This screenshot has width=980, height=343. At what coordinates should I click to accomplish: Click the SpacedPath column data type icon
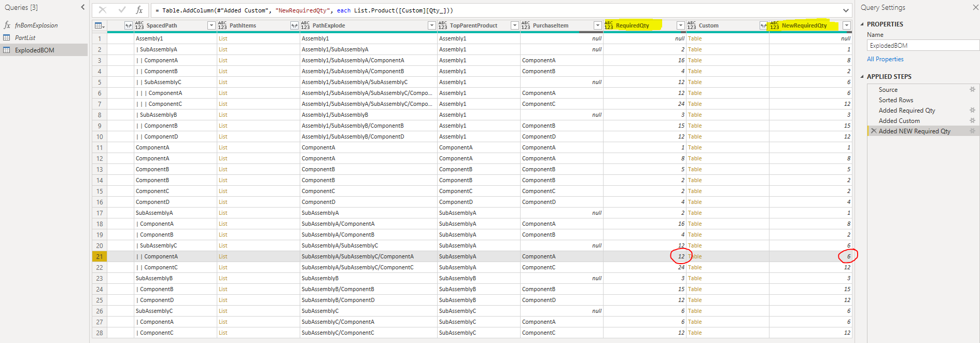point(139,25)
